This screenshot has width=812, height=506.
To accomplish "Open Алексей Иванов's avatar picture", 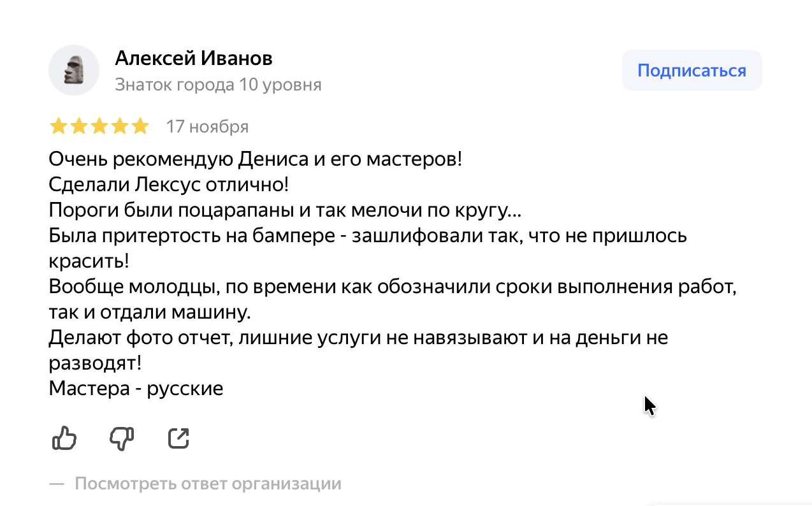I will click(x=74, y=70).
